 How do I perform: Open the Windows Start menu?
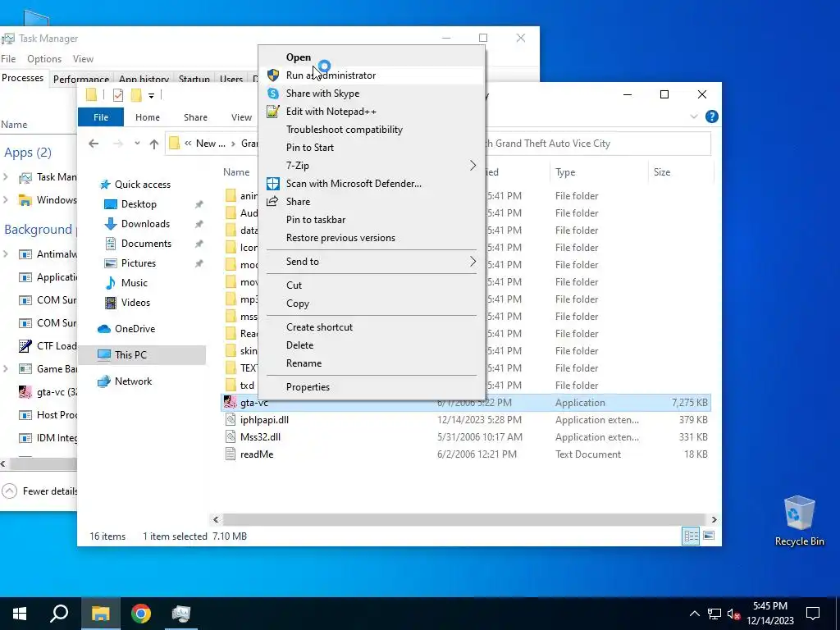[20, 614]
